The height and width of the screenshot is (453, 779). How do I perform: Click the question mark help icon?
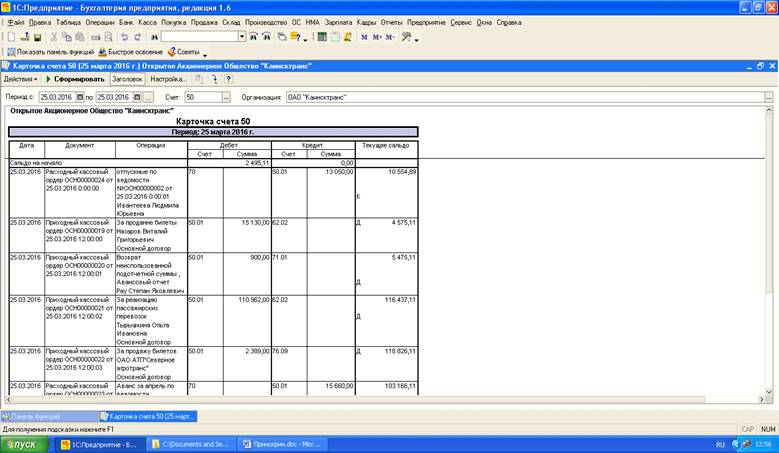point(228,79)
